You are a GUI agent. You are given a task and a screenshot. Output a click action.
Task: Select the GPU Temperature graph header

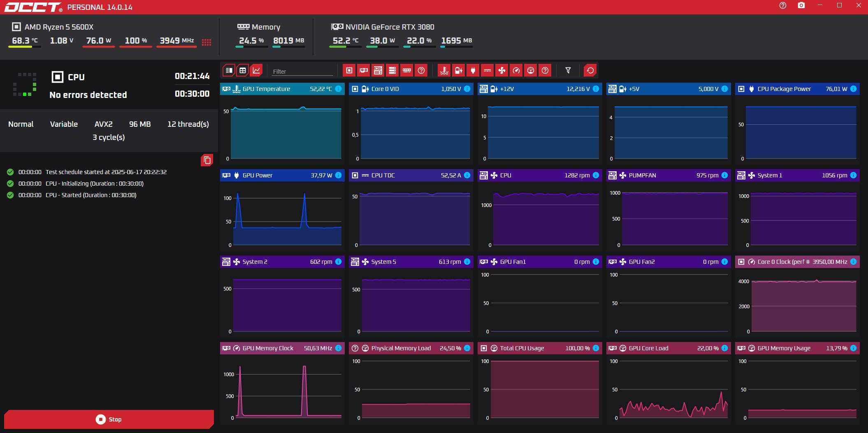click(x=282, y=89)
